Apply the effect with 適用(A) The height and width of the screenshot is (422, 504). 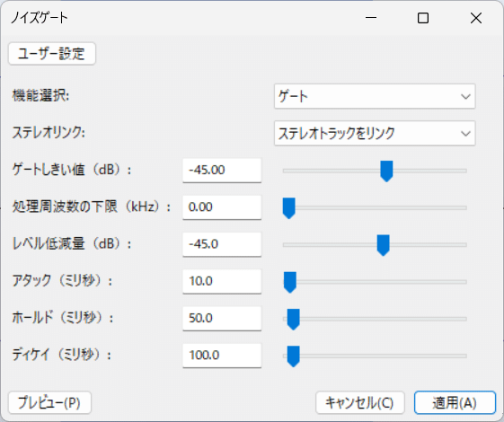[x=455, y=402]
